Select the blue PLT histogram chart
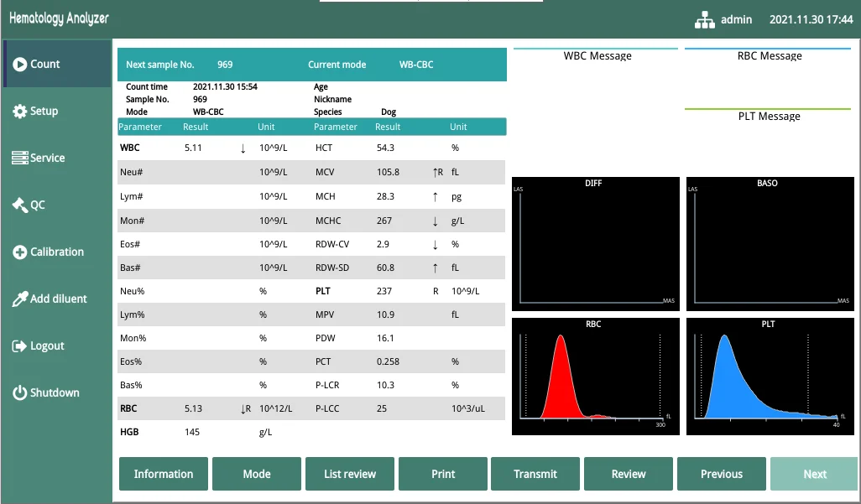Image resolution: width=861 pixels, height=504 pixels. (x=769, y=376)
